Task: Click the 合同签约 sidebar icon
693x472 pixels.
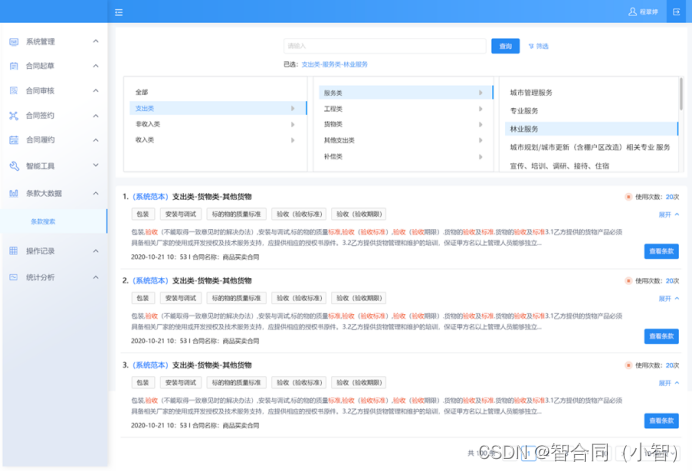Action: tap(14, 116)
